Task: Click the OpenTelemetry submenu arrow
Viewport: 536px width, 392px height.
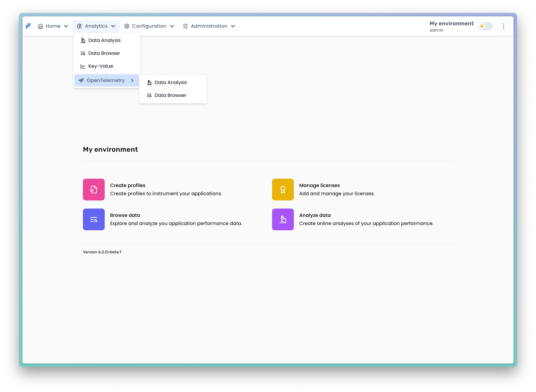Action: tap(132, 80)
